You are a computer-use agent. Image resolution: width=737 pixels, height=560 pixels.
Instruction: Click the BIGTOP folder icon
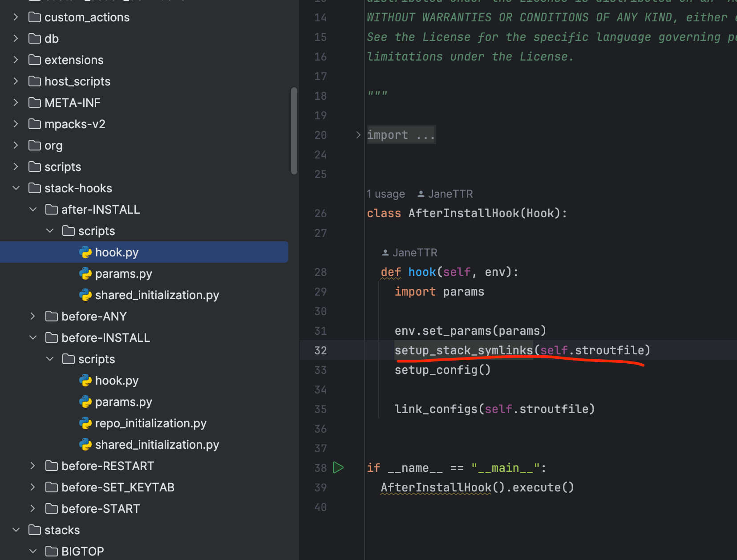[x=52, y=552]
